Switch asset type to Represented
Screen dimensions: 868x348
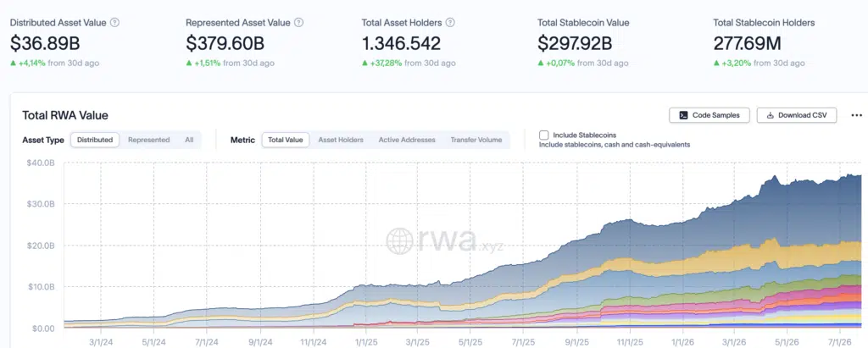(149, 140)
